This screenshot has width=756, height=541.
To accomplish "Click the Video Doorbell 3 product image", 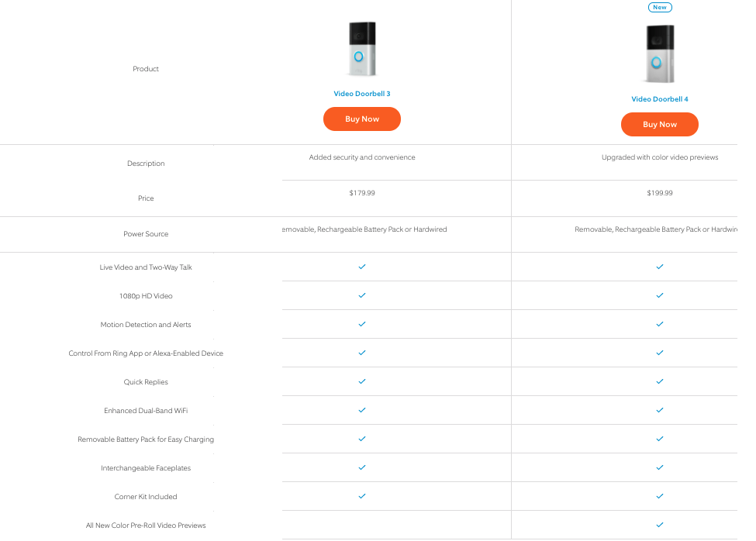I will (362, 49).
